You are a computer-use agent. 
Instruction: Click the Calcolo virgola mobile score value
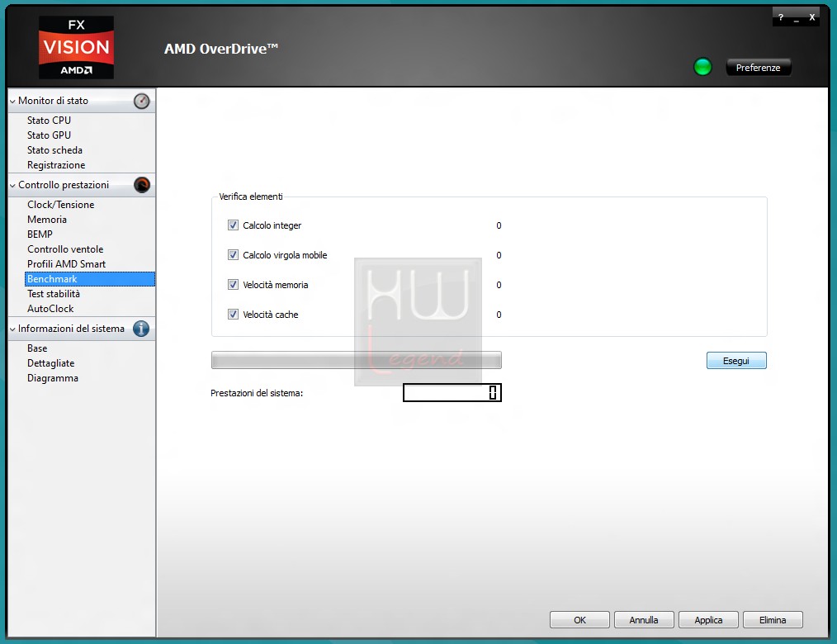(x=499, y=255)
